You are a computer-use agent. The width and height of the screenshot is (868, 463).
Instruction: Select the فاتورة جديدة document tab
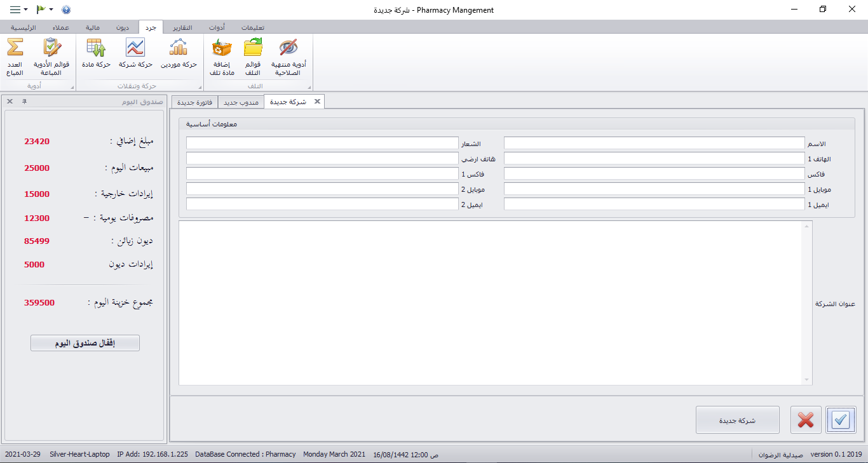point(194,102)
